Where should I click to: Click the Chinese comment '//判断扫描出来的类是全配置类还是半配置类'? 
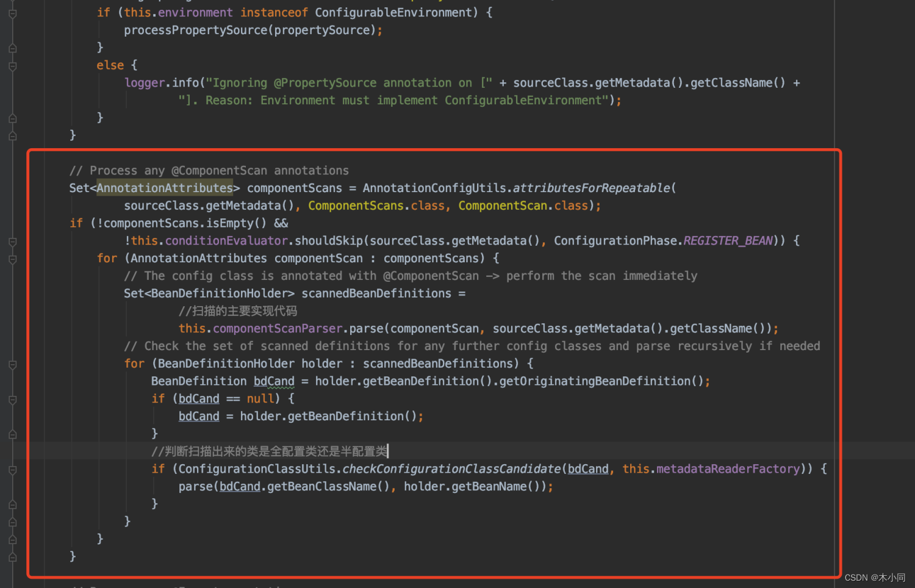tap(269, 452)
